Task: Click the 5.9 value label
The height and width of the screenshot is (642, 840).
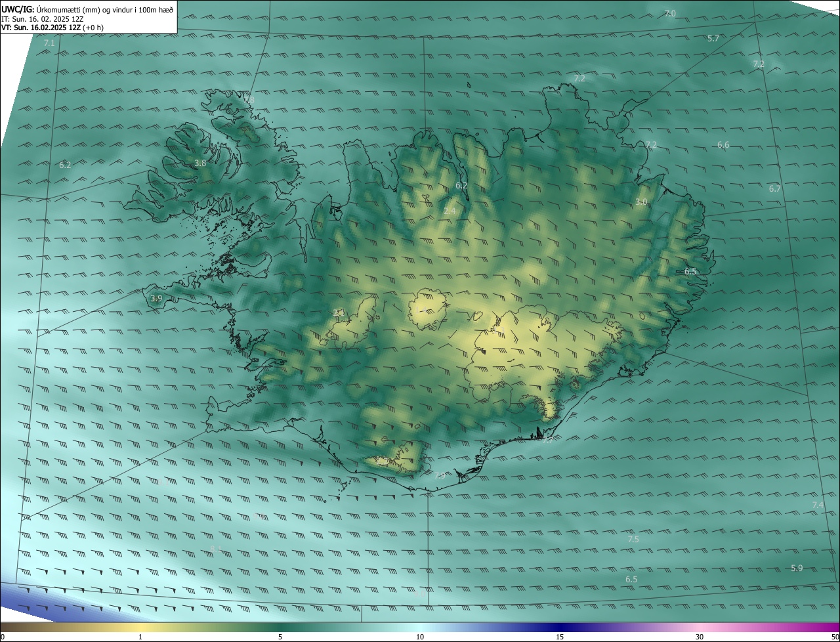Action: coord(797,568)
